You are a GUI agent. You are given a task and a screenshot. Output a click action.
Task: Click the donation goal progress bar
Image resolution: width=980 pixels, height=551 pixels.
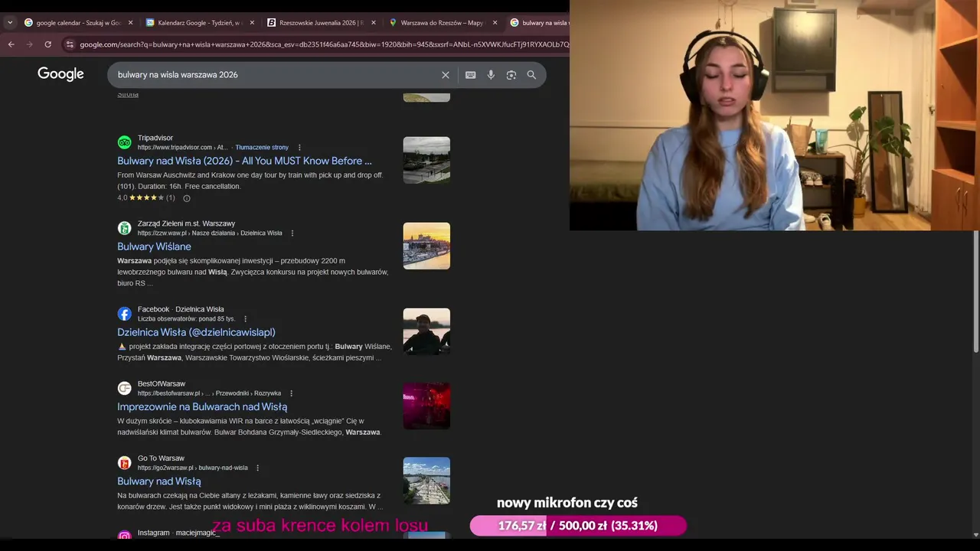pos(578,526)
